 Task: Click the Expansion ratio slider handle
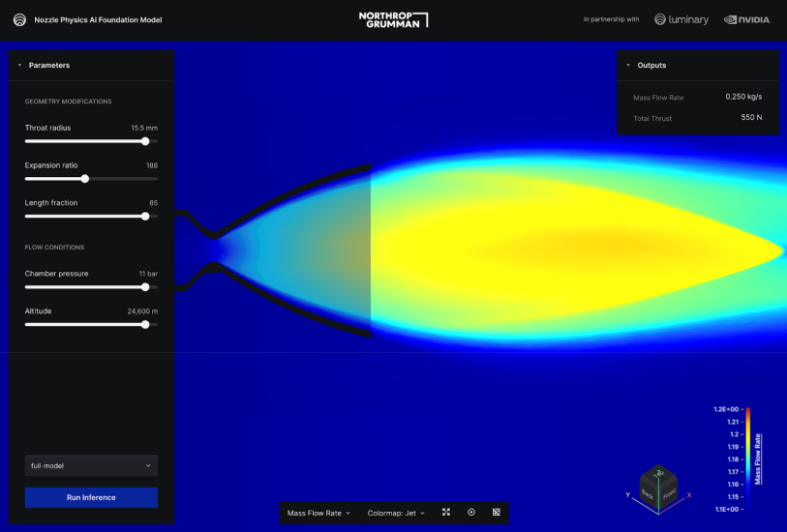coord(85,178)
